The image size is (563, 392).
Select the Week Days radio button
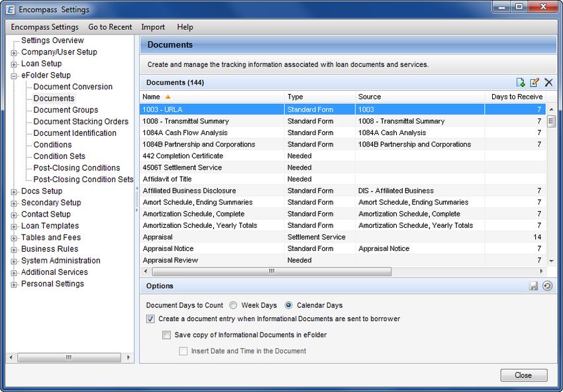233,305
